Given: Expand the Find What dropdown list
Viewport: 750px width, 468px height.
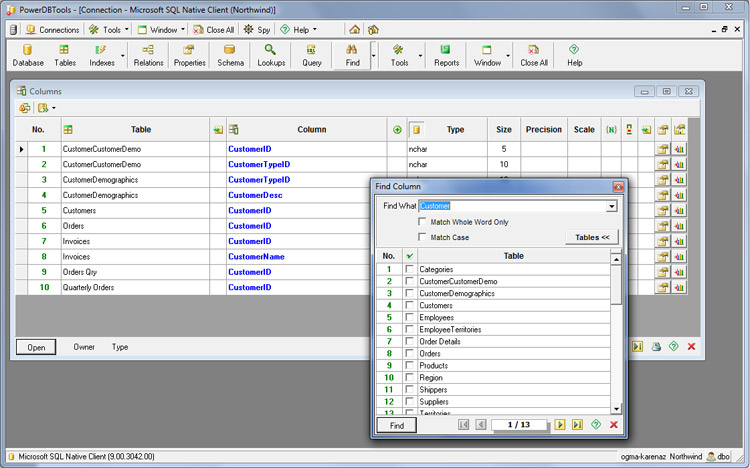Looking at the screenshot, I should [x=611, y=206].
